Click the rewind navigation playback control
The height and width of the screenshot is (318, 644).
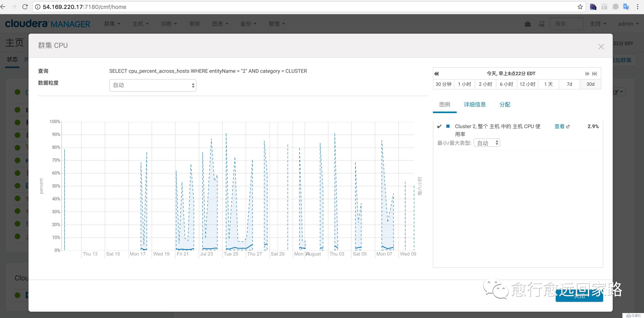click(437, 73)
